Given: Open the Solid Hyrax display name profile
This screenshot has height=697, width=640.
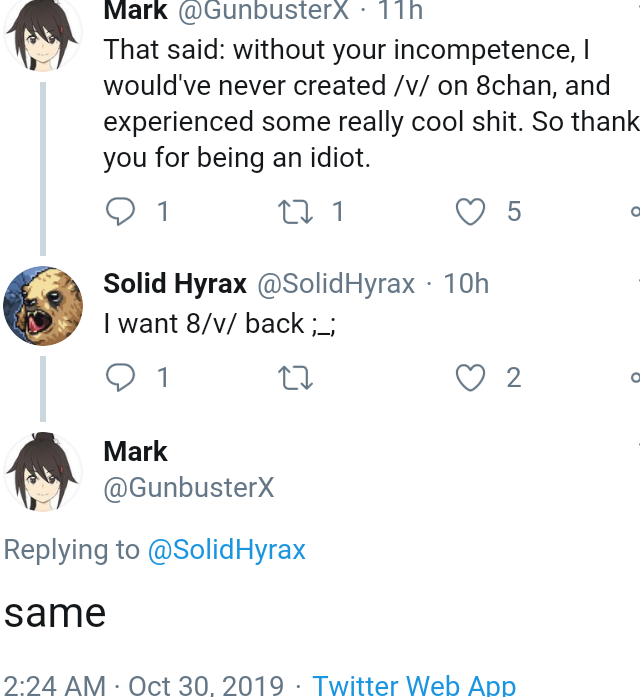Looking at the screenshot, I should [175, 284].
